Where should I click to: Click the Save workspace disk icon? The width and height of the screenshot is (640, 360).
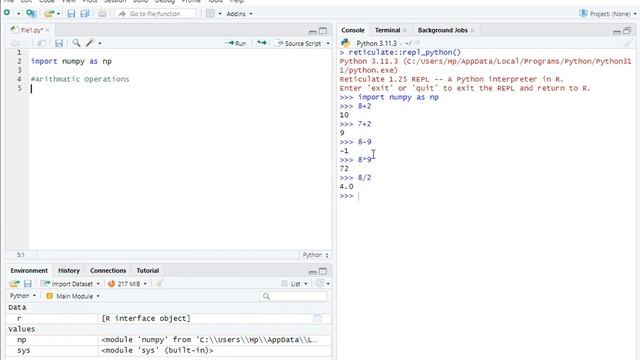coord(28,283)
